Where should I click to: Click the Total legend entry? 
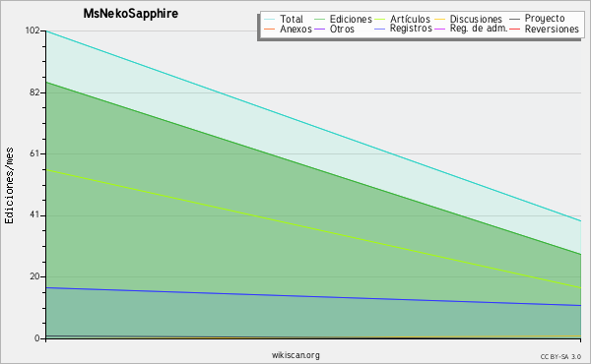click(284, 19)
